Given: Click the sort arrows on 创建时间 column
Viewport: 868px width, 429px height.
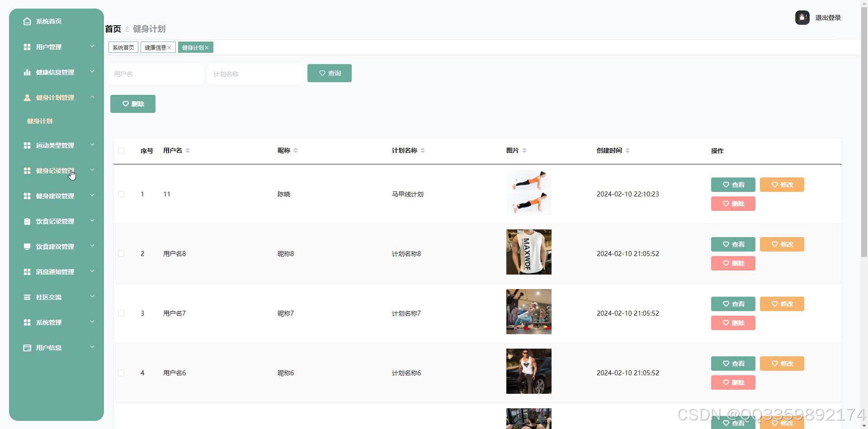Looking at the screenshot, I should [627, 150].
